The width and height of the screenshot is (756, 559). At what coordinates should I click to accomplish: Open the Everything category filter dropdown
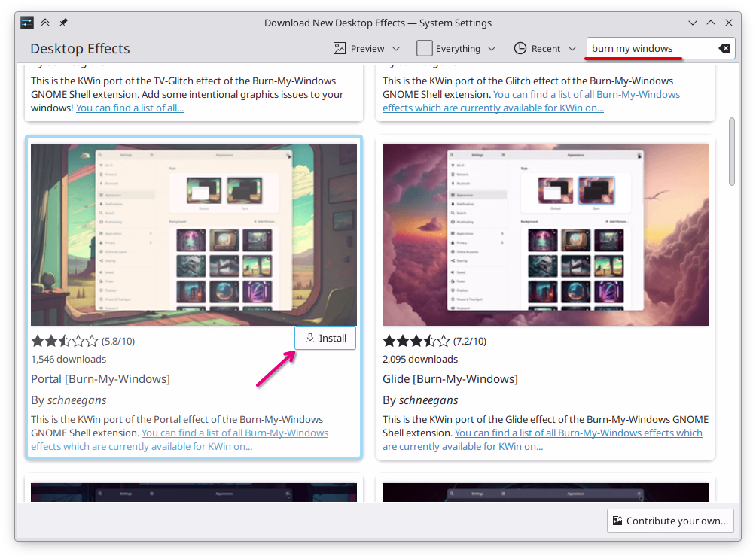click(x=456, y=49)
